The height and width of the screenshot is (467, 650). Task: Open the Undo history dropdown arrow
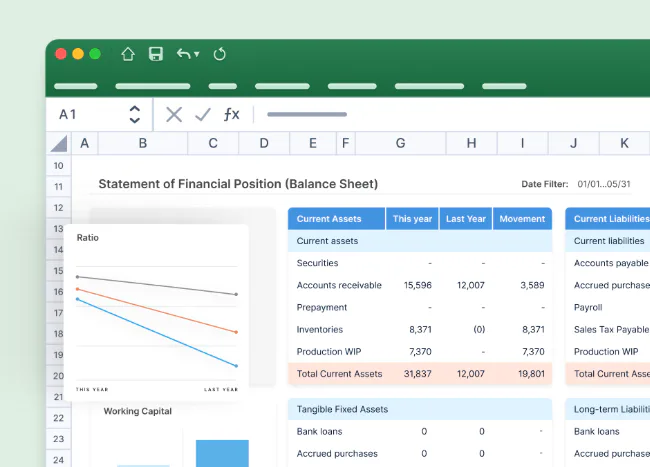[x=196, y=54]
